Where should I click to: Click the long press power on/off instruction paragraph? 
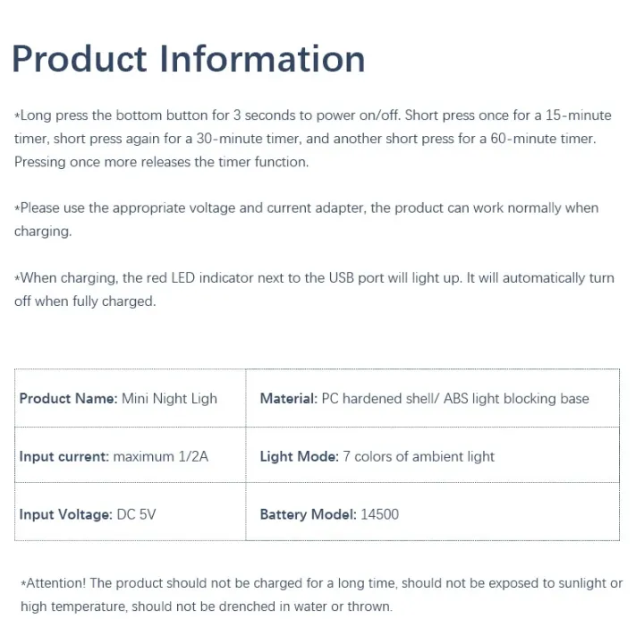coord(313,139)
